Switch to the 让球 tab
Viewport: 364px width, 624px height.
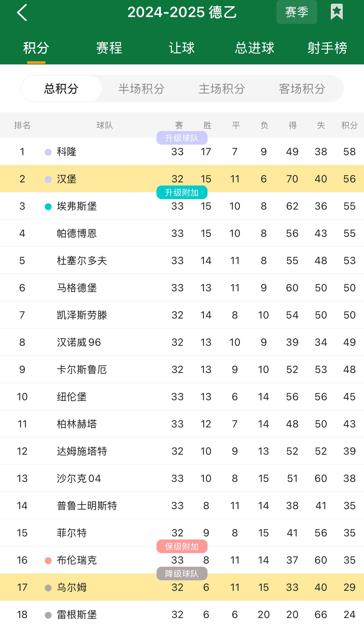click(x=182, y=48)
